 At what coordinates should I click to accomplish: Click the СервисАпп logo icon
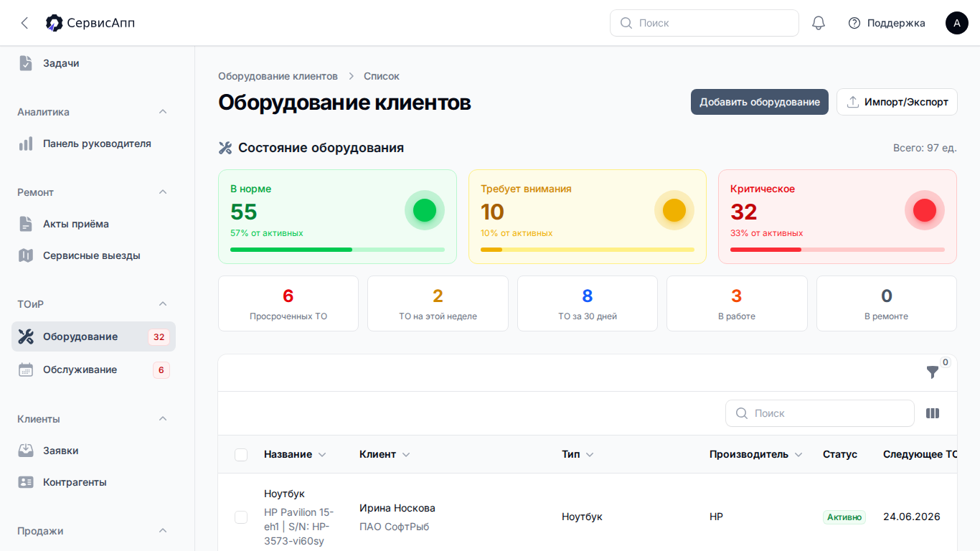click(x=55, y=23)
